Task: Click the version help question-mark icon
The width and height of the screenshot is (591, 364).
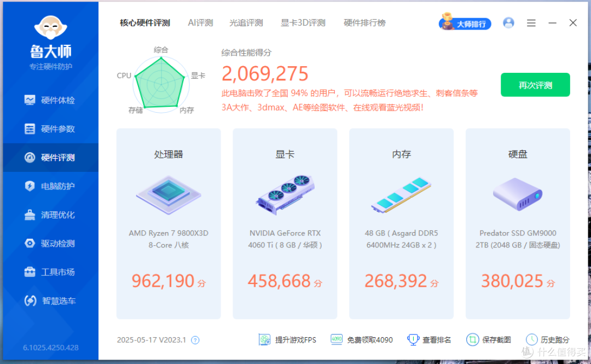Action: pyautogui.click(x=195, y=340)
